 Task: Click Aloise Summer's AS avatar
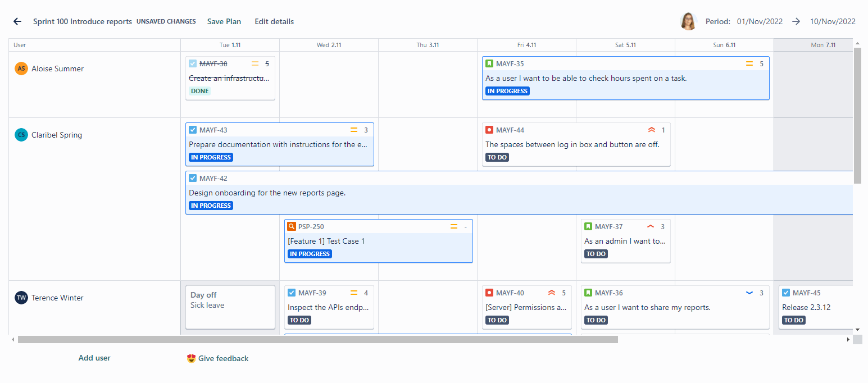[21, 69]
